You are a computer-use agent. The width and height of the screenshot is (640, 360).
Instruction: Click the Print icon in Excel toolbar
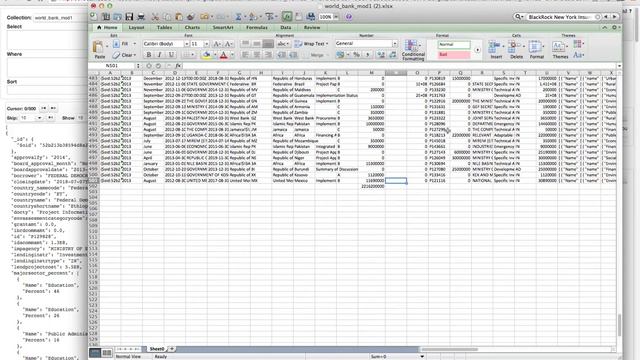point(141,17)
